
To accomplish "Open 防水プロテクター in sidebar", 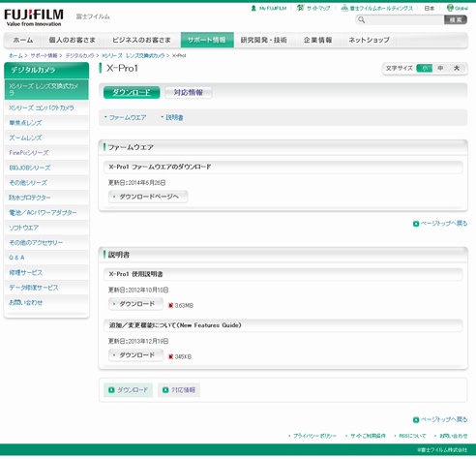I will coord(46,198).
